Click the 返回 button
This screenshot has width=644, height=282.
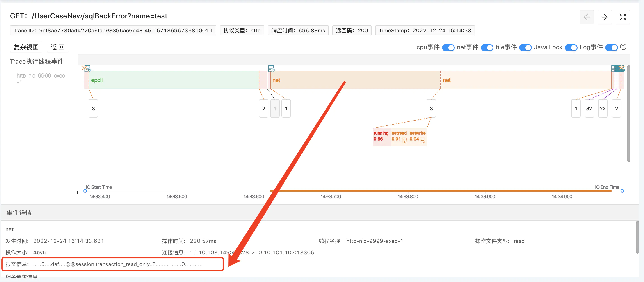pyautogui.click(x=57, y=47)
